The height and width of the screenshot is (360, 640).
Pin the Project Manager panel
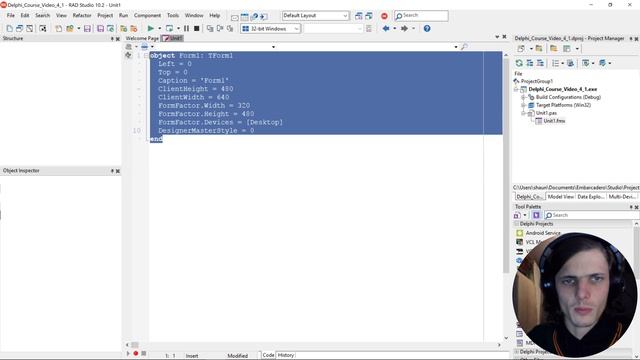pyautogui.click(x=631, y=39)
